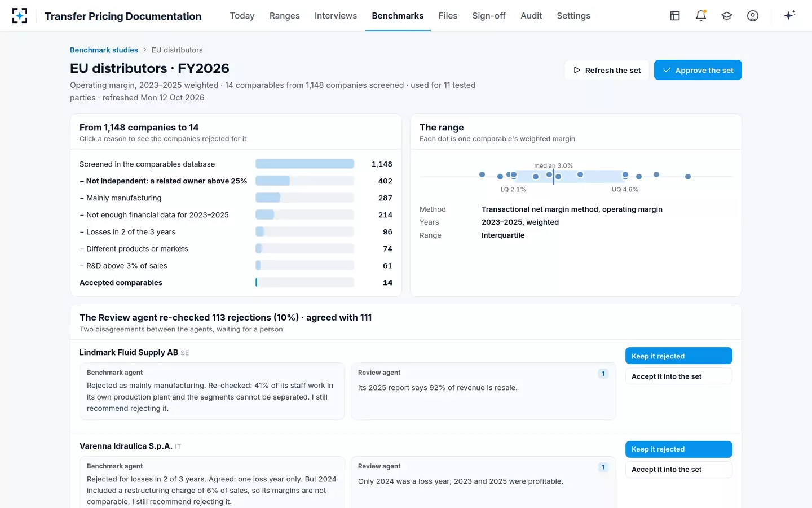Launch the AI sparkle assistant
The height and width of the screenshot is (508, 812).
(x=789, y=15)
